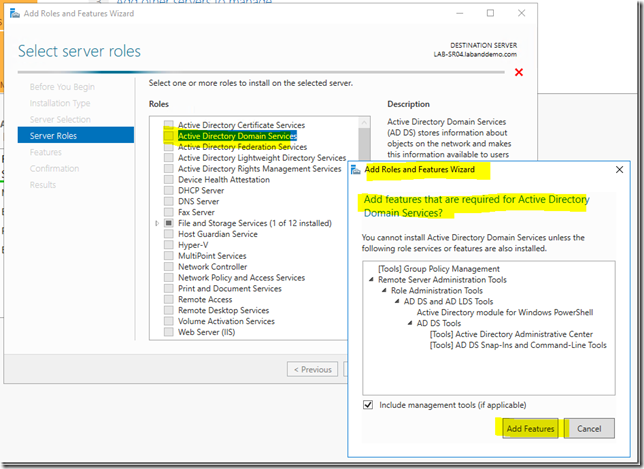Screen dimensions: 644x469
Task: Check Active Directory Certificate Services role
Action: click(168, 125)
